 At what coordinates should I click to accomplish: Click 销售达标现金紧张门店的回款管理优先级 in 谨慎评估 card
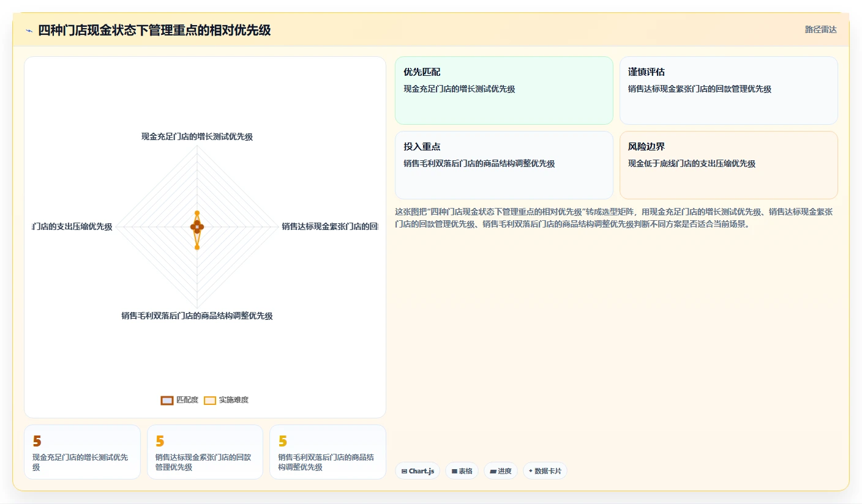[700, 89]
